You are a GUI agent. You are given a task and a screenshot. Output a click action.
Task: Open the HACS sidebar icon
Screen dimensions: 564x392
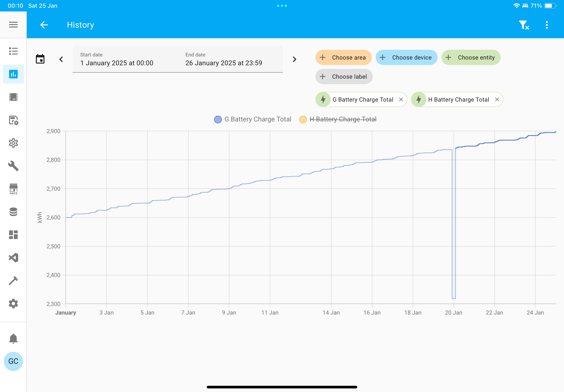[x=13, y=189]
